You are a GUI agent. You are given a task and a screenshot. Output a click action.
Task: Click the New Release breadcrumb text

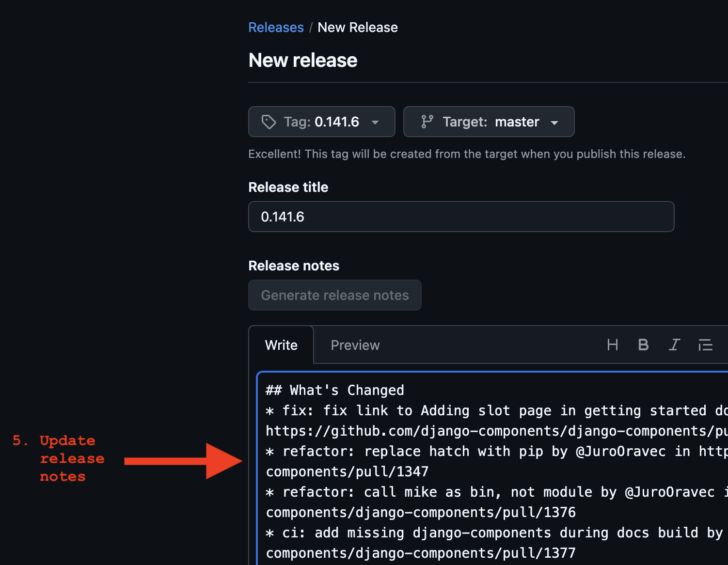point(357,27)
